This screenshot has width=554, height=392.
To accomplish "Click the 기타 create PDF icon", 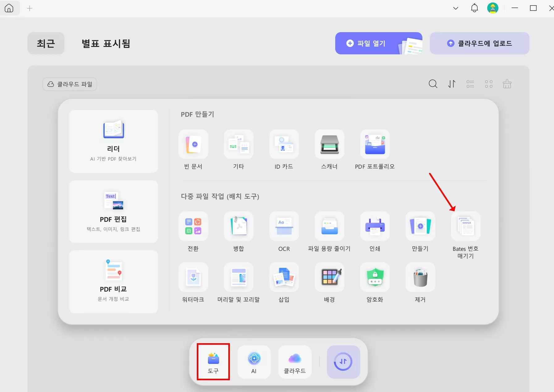I will (239, 144).
